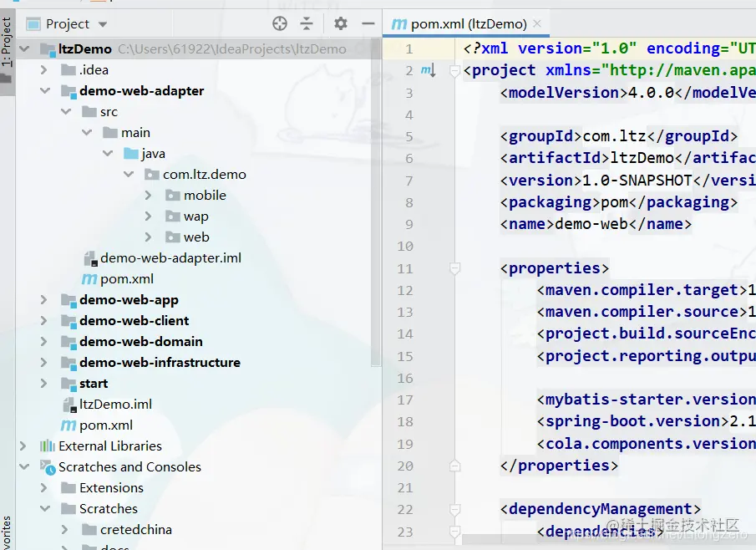This screenshot has width=756, height=550.
Task: Click the groupId value com.ltz
Action: coord(614,136)
